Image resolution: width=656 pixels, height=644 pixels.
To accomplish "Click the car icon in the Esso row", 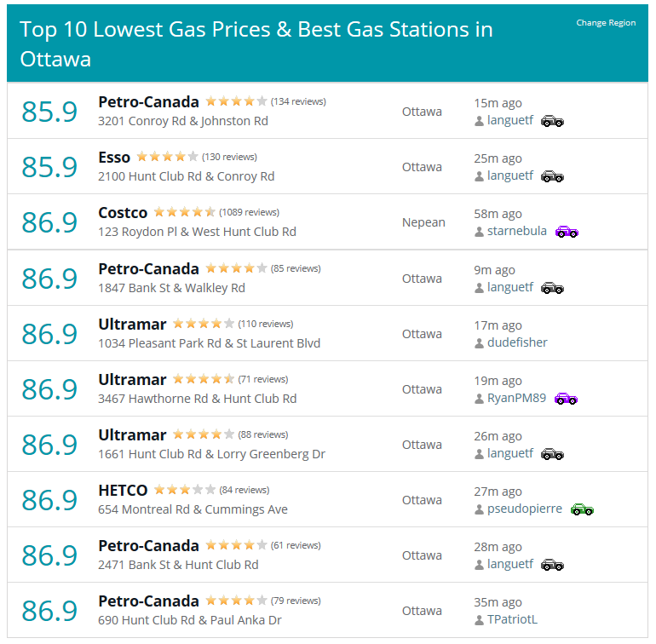I will [552, 176].
